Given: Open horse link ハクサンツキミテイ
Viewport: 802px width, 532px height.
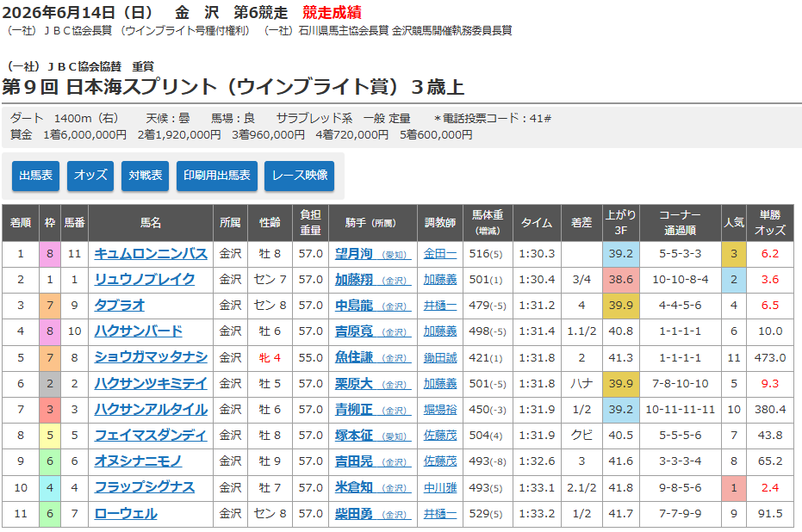Looking at the screenshot, I should pyautogui.click(x=151, y=383).
